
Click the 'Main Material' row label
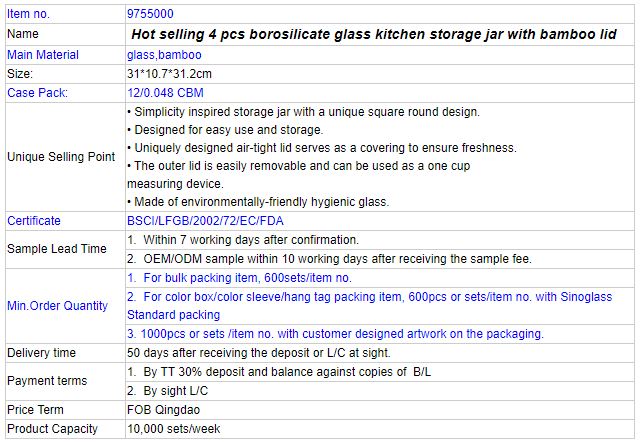[x=43, y=55]
